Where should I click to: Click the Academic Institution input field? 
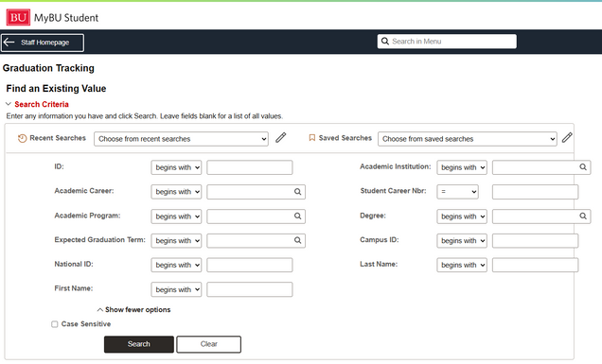[541, 167]
